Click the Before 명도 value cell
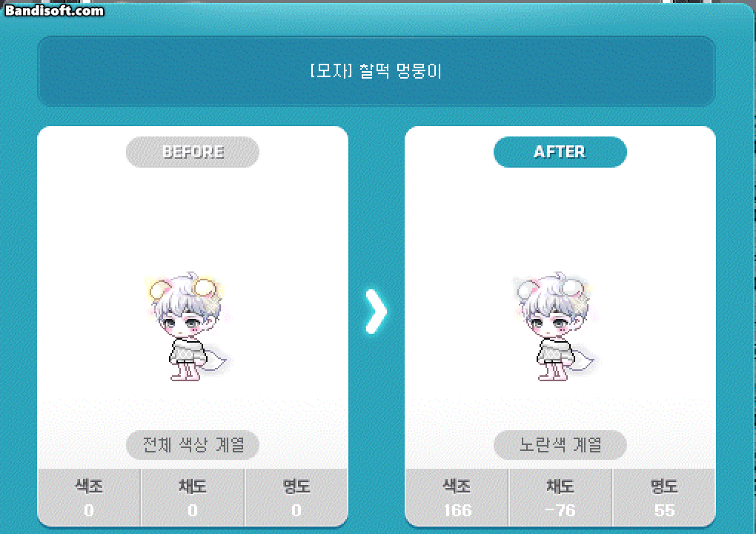The image size is (756, 534). tap(296, 498)
